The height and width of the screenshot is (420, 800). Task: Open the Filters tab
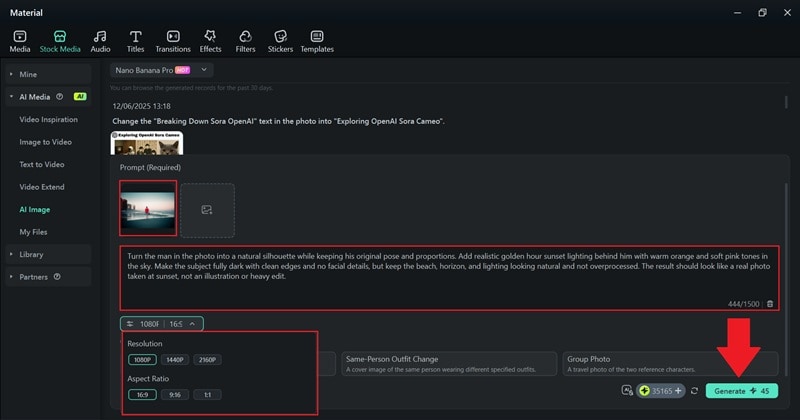tap(245, 41)
